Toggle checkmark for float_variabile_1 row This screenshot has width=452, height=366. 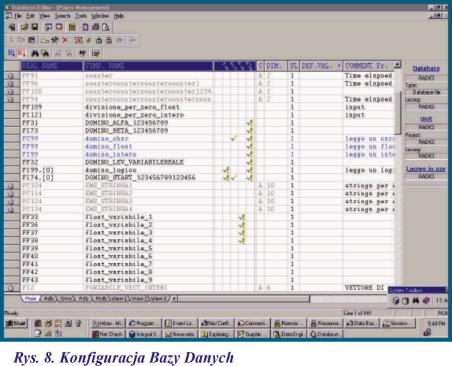pyautogui.click(x=242, y=217)
